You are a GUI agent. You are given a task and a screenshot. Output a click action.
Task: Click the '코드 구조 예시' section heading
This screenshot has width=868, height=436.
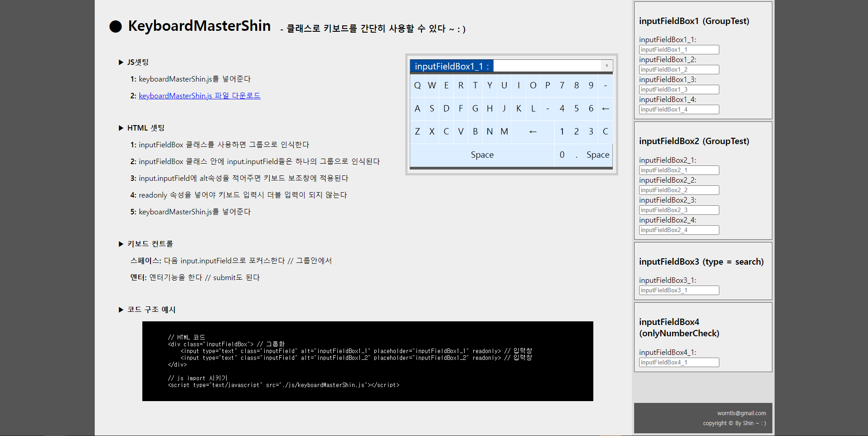coord(151,310)
